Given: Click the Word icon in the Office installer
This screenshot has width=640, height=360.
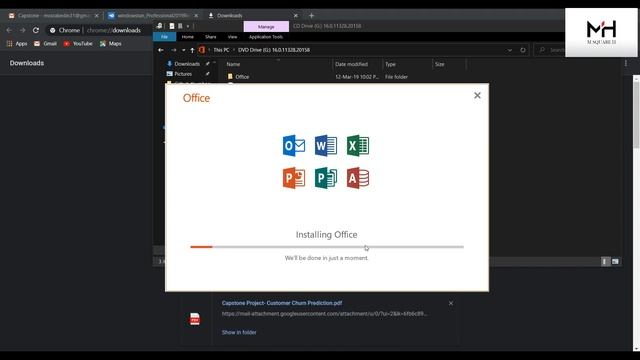Looking at the screenshot, I should click(x=326, y=145).
